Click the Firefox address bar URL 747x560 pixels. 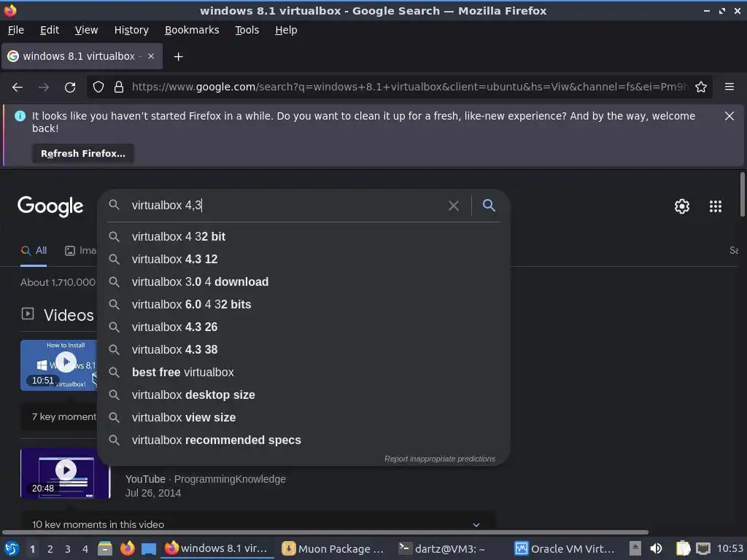click(x=410, y=87)
